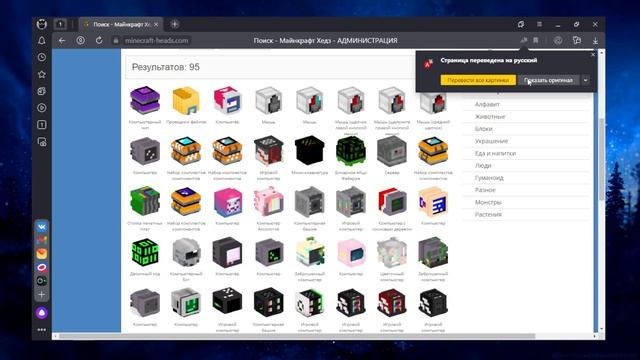The width and height of the screenshot is (640, 360).
Task: Add an app with sidebar plus icon
Action: (x=42, y=294)
